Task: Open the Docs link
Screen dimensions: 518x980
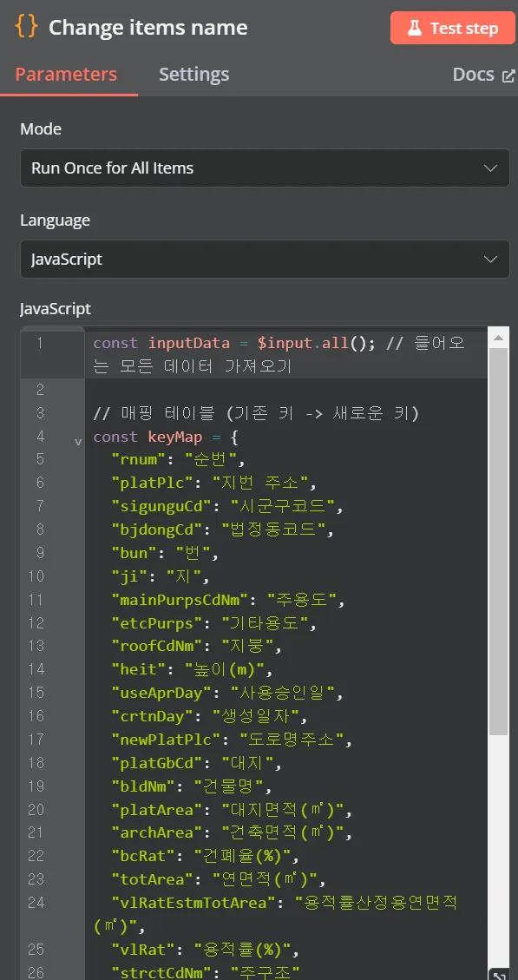Action: (483, 75)
